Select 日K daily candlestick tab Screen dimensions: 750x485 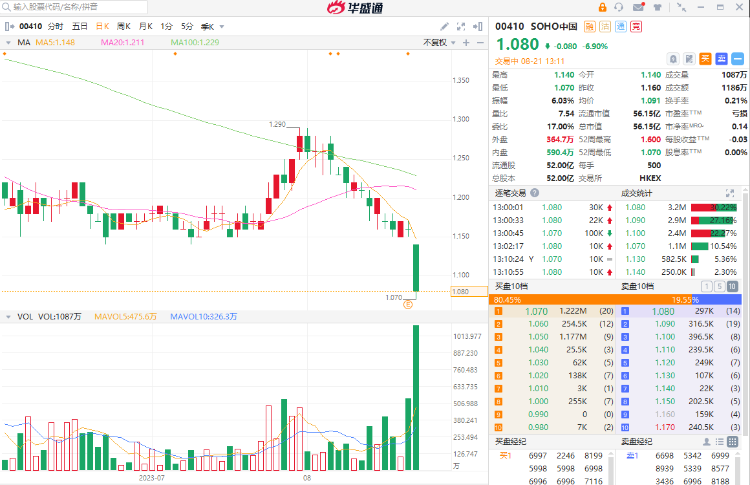[102, 26]
